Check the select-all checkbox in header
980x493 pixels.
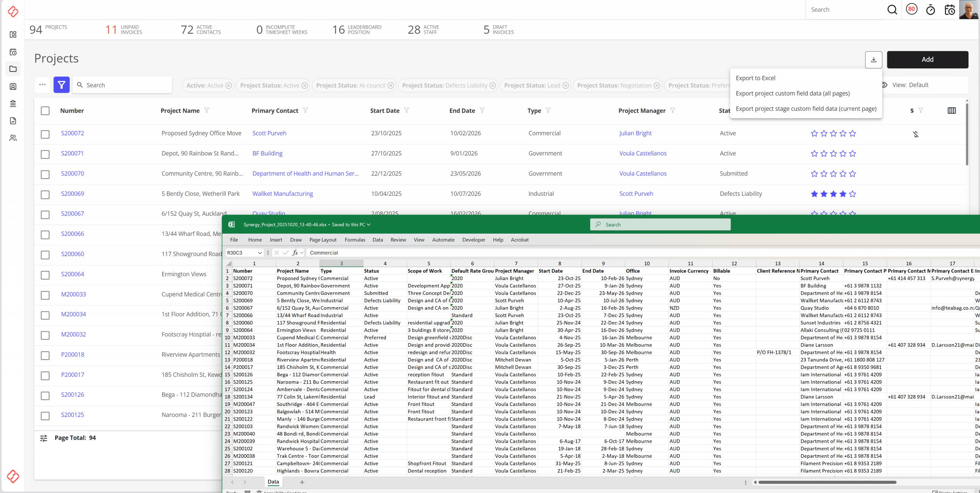pos(45,111)
